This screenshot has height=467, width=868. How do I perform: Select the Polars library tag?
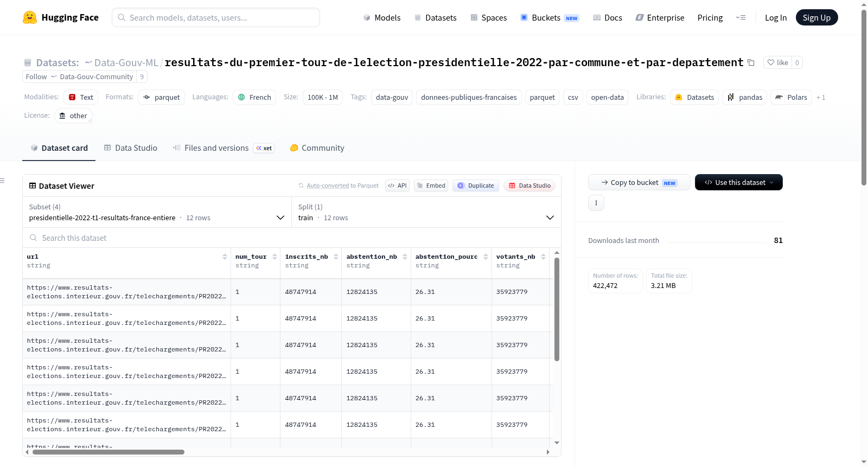[791, 97]
